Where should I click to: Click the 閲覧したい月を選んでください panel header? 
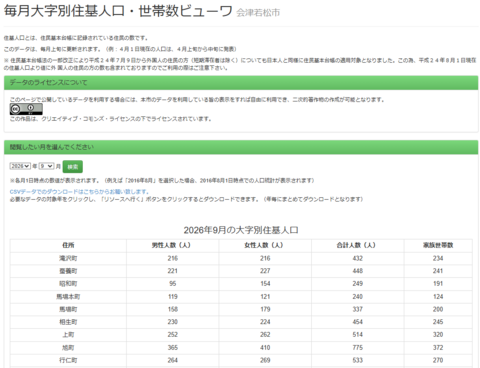point(241,147)
